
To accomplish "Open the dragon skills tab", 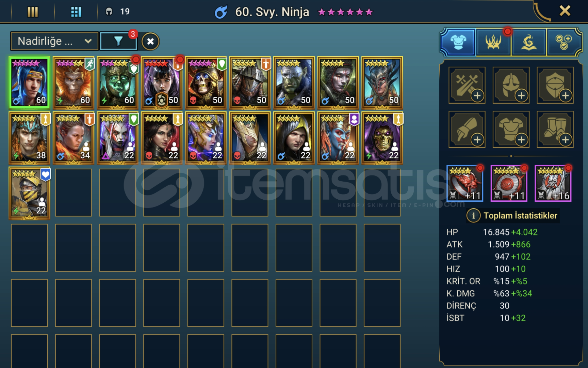I will coord(529,42).
